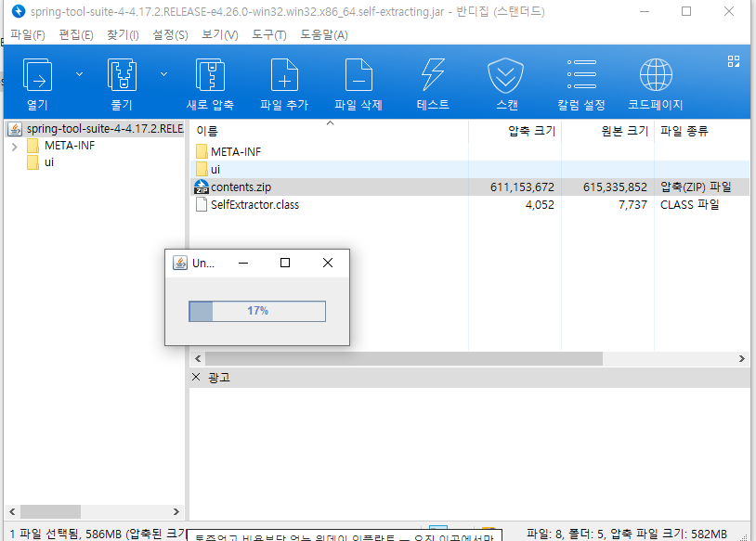Click the contents.zip ZIP icon

[201, 187]
